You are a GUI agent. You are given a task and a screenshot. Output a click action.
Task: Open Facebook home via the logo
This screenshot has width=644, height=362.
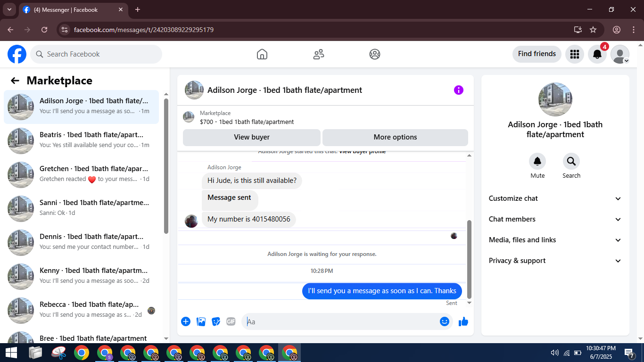click(17, 54)
